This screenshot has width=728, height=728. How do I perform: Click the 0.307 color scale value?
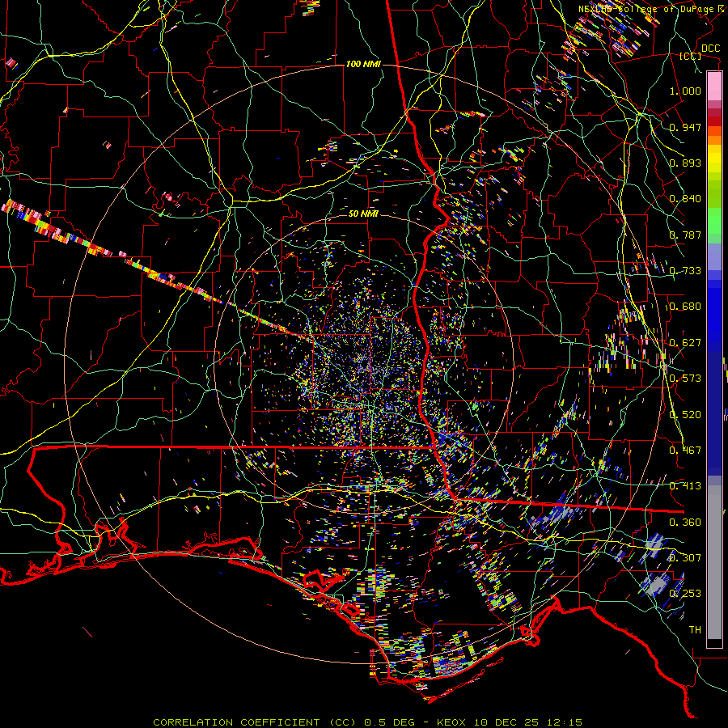[x=685, y=557]
